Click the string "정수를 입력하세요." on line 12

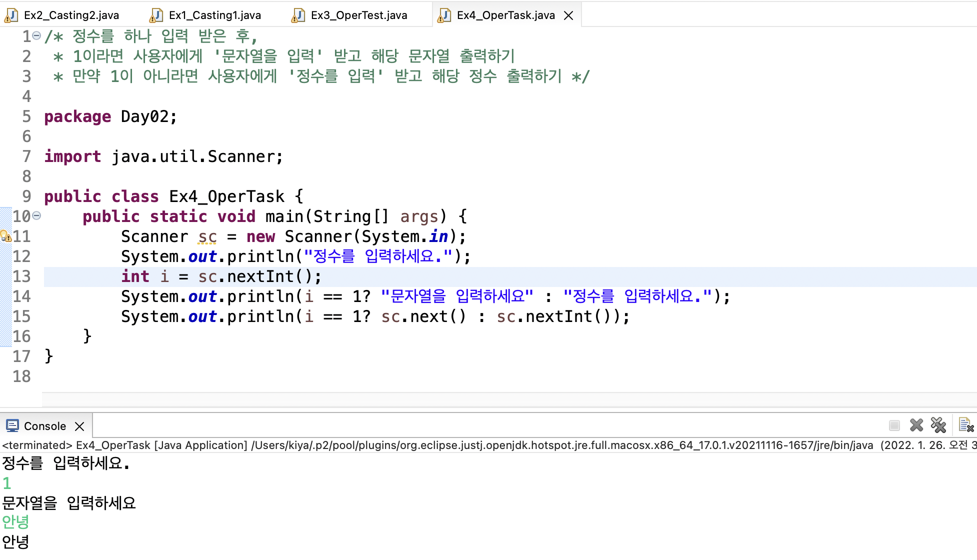378,256
